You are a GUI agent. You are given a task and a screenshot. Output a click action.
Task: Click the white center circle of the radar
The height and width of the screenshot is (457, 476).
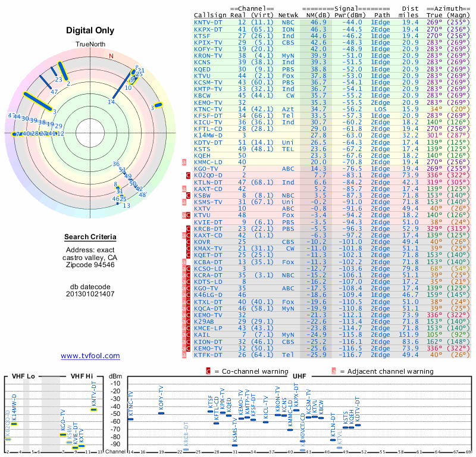pos(90,133)
